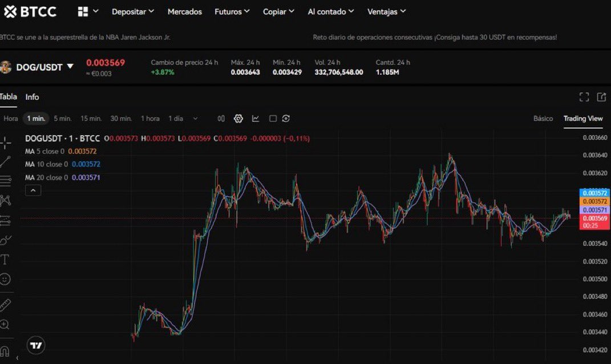611x364 pixels.
Task: Enter fullscreen chart mode
Action: (584, 97)
